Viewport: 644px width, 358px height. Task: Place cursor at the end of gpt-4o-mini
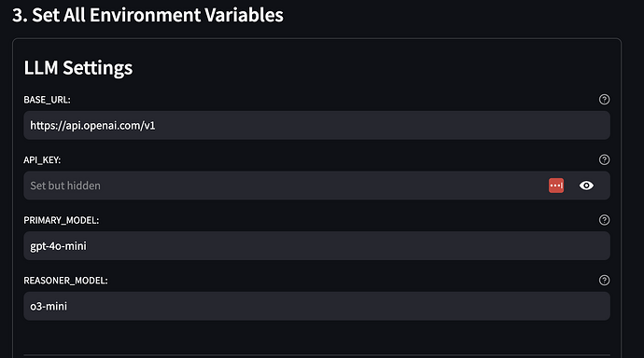coord(87,245)
